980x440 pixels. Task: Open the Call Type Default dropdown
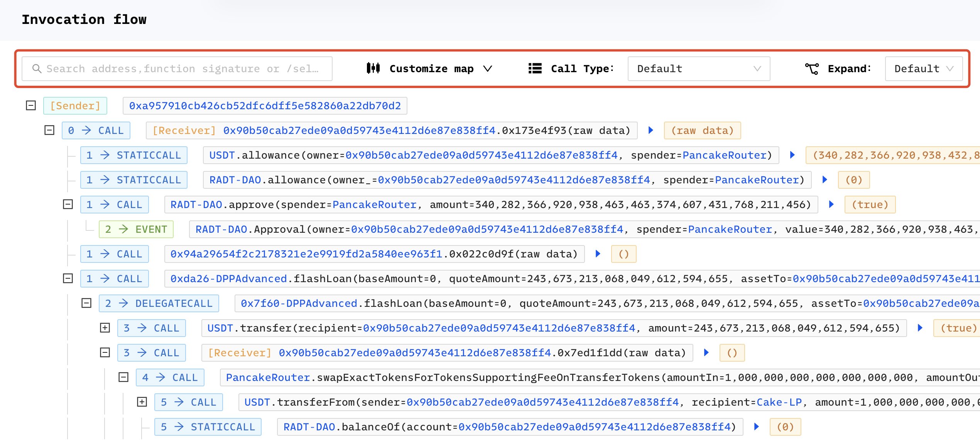(698, 68)
